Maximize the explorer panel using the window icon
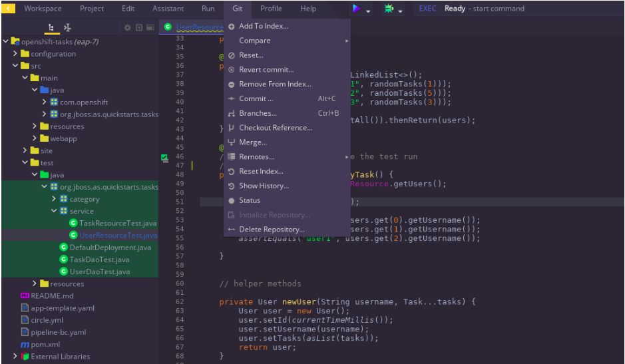Screen dimensions: 625x364 pos(150,27)
